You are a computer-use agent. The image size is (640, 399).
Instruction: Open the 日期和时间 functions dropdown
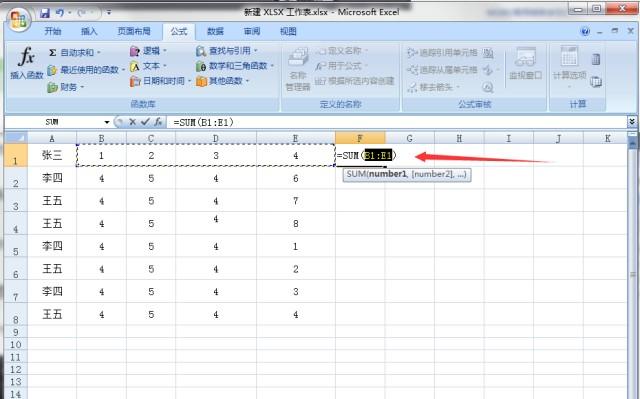click(160, 81)
